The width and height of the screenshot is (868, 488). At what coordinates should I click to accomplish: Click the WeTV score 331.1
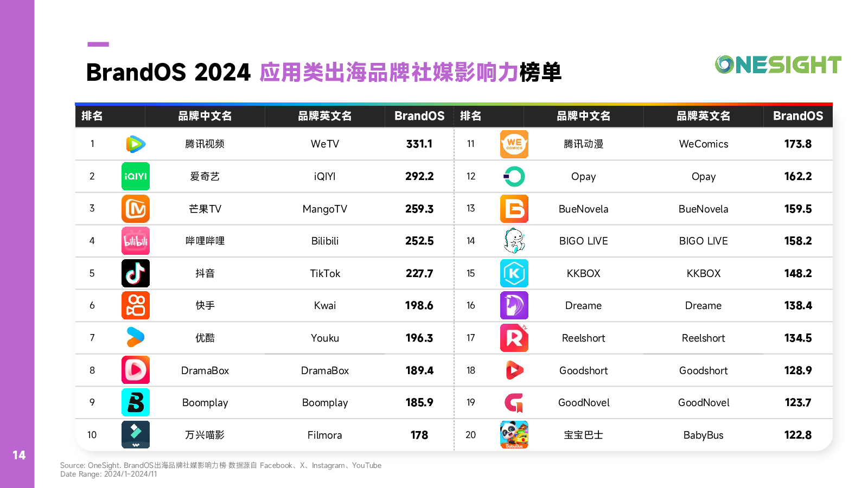(x=419, y=144)
